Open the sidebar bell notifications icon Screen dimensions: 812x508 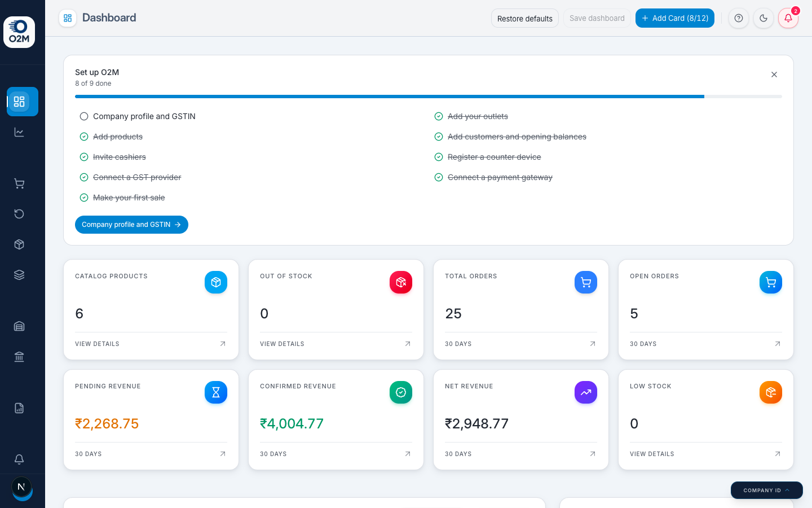(x=19, y=459)
